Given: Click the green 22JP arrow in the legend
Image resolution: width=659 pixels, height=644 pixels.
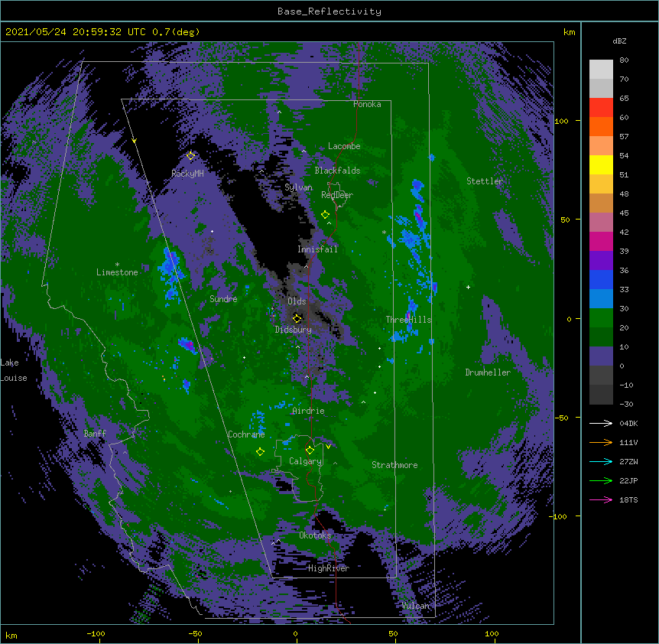Looking at the screenshot, I should pos(601,480).
